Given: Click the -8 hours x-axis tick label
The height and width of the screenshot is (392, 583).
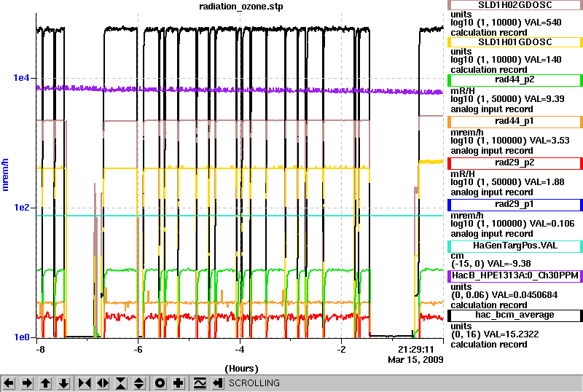Looking at the screenshot, I should tap(41, 350).
